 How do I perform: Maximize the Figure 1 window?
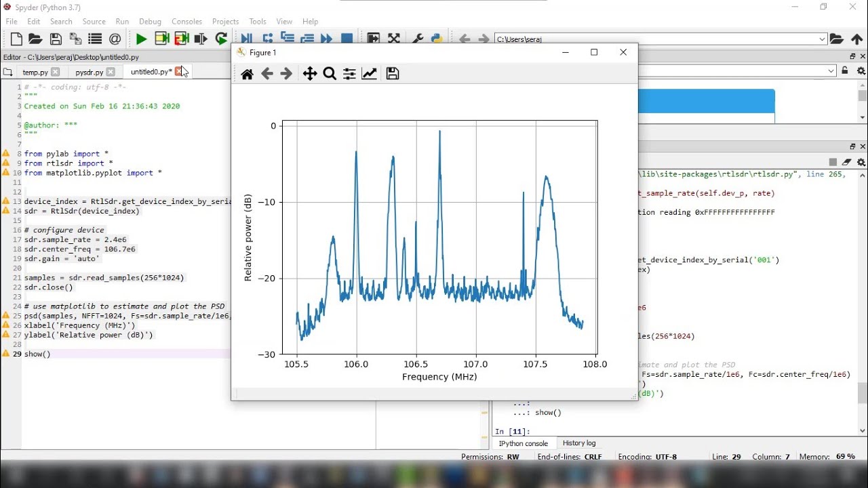[x=595, y=53]
